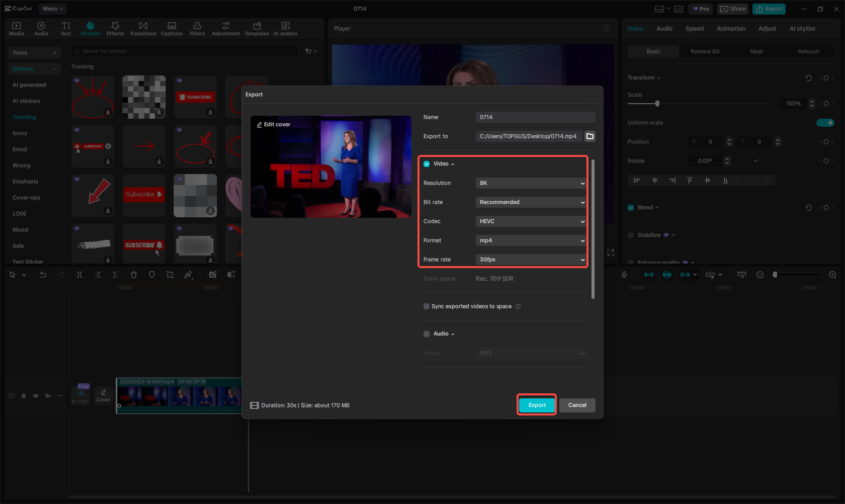Enable Sync exported videos to space
The height and width of the screenshot is (504, 845).
coord(426,306)
